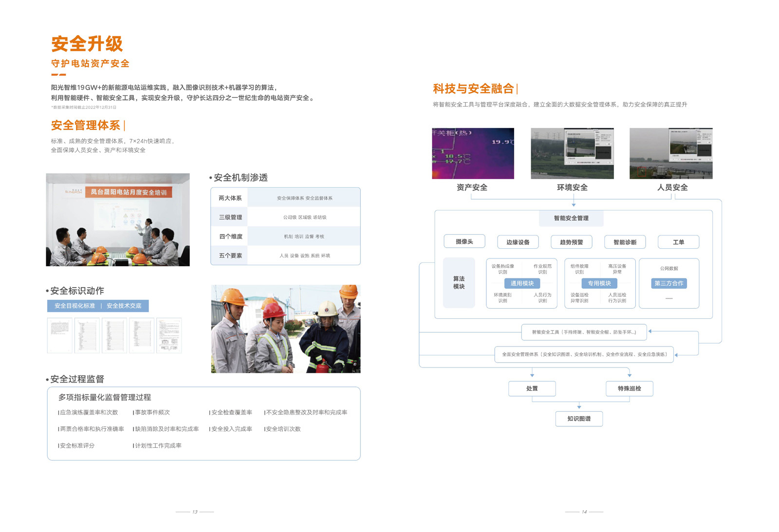Screen dimensions: 779x532
Task: Click the 科技与安全融合 heading
Action: (473, 89)
